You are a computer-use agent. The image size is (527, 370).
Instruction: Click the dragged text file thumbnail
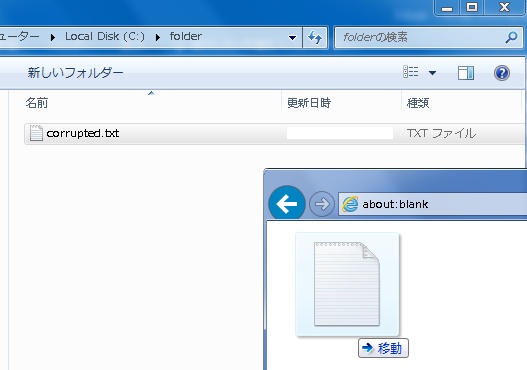pos(347,284)
